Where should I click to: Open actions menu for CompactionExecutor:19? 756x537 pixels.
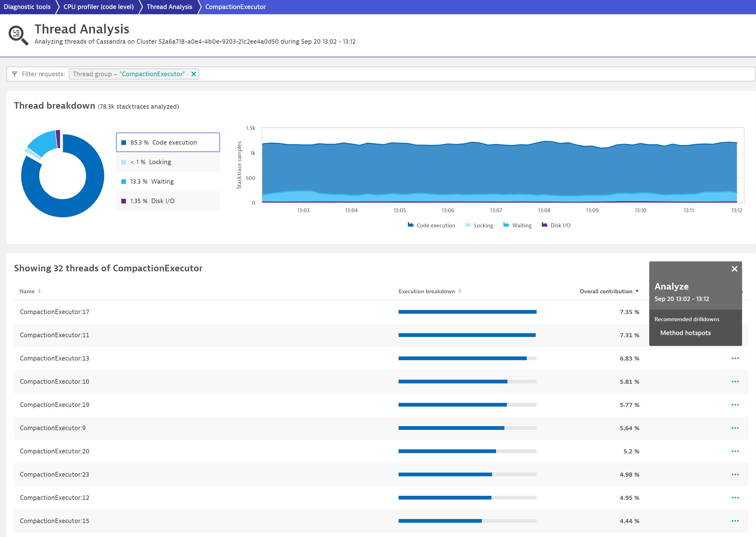(x=735, y=405)
